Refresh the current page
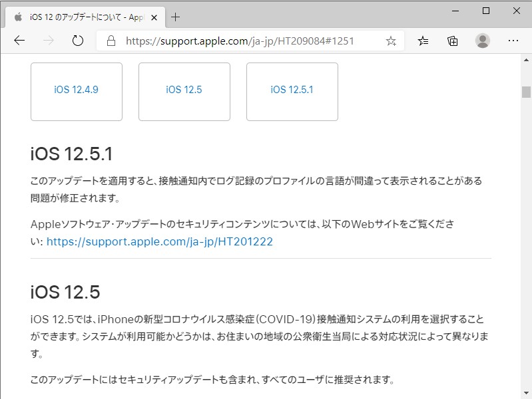This screenshot has width=532, height=399. [x=78, y=41]
